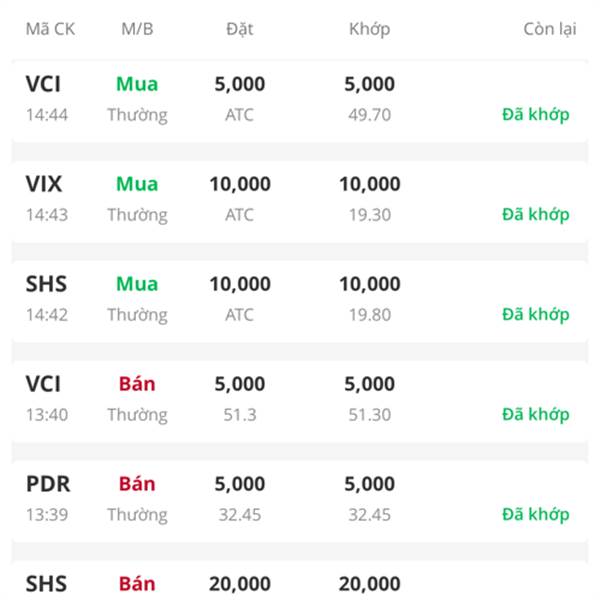Open the PDR sell order at 13:39
This screenshot has height=600, width=600.
[300, 501]
